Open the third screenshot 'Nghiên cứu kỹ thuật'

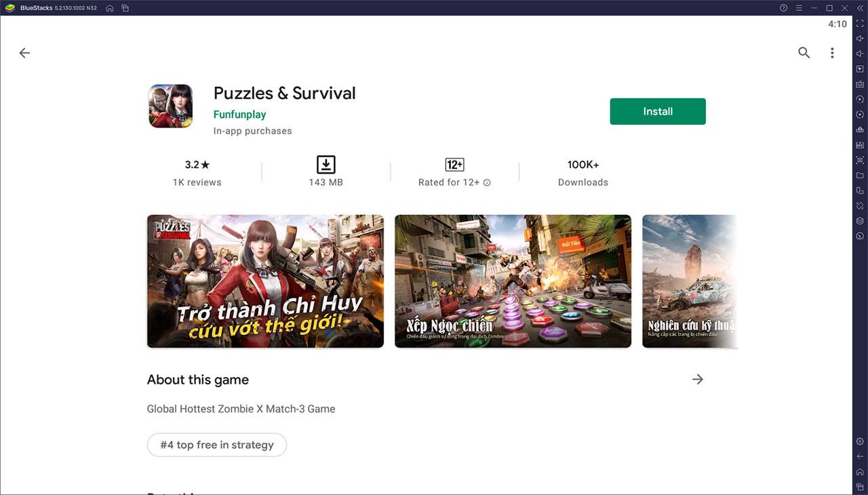click(x=690, y=281)
